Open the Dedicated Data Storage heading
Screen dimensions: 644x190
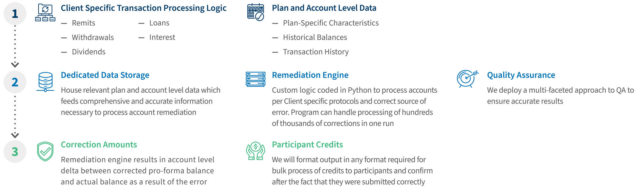[105, 75]
